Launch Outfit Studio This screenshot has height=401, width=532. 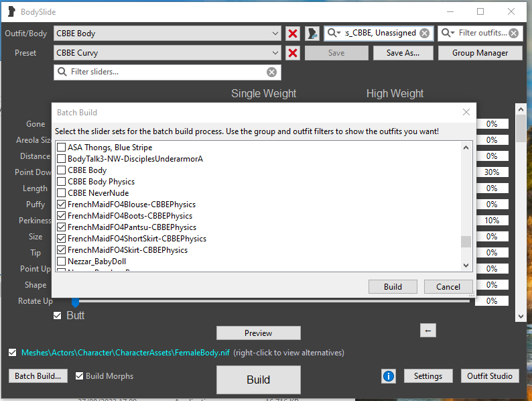490,376
